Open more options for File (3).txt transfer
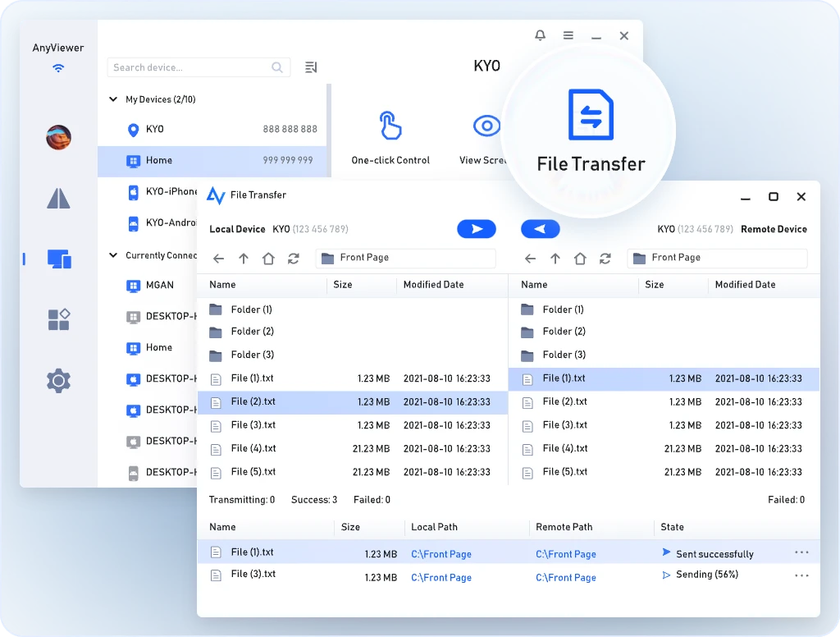 (x=801, y=576)
